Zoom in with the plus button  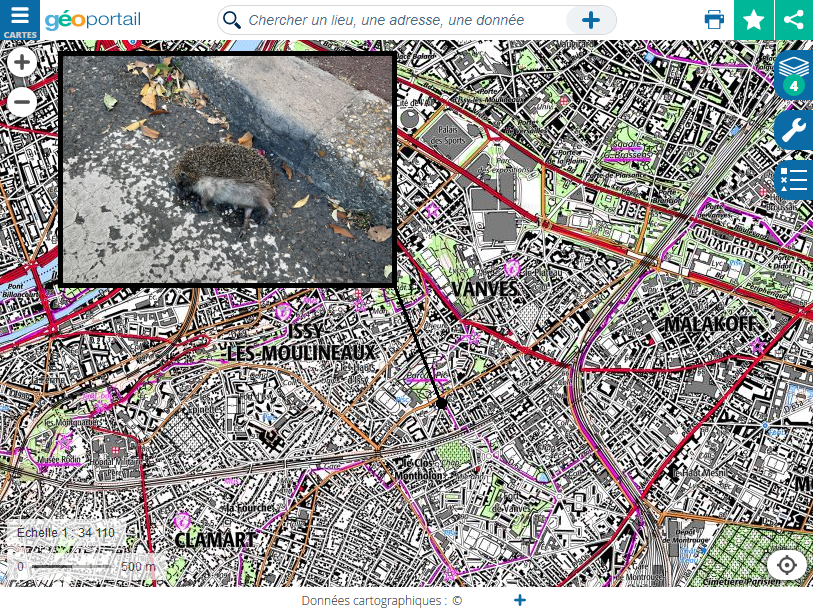tap(22, 63)
